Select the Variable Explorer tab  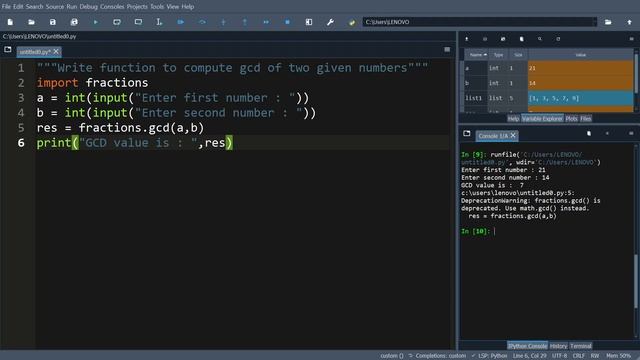click(x=542, y=119)
